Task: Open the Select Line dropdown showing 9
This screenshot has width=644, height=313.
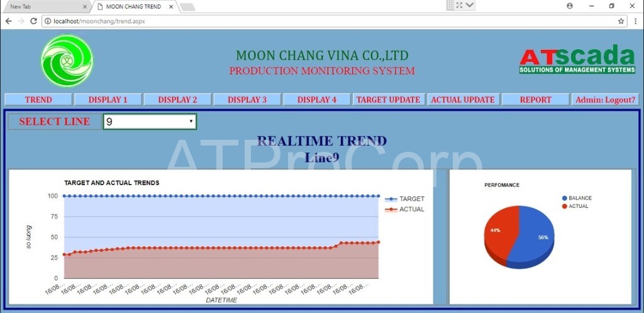Action: click(x=150, y=122)
